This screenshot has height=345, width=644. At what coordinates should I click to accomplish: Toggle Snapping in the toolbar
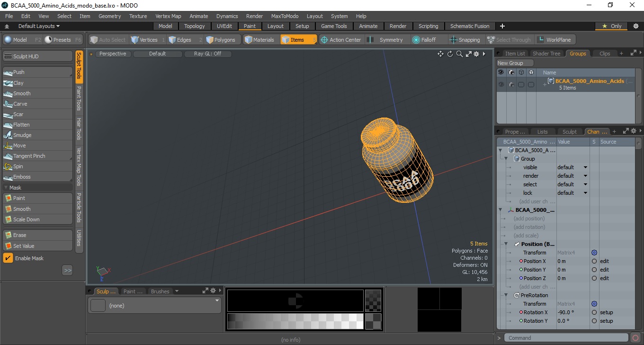pyautogui.click(x=465, y=40)
